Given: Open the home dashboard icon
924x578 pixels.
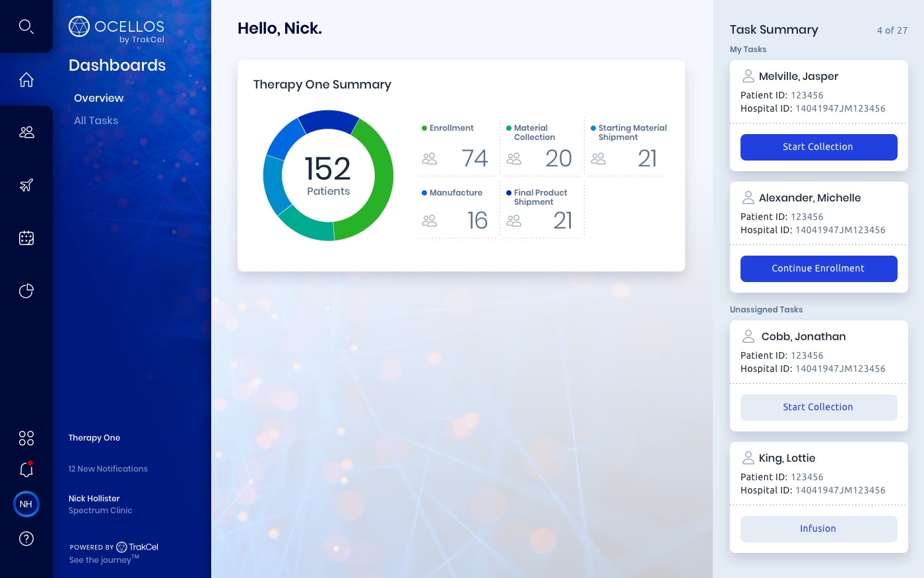Looking at the screenshot, I should pyautogui.click(x=26, y=80).
